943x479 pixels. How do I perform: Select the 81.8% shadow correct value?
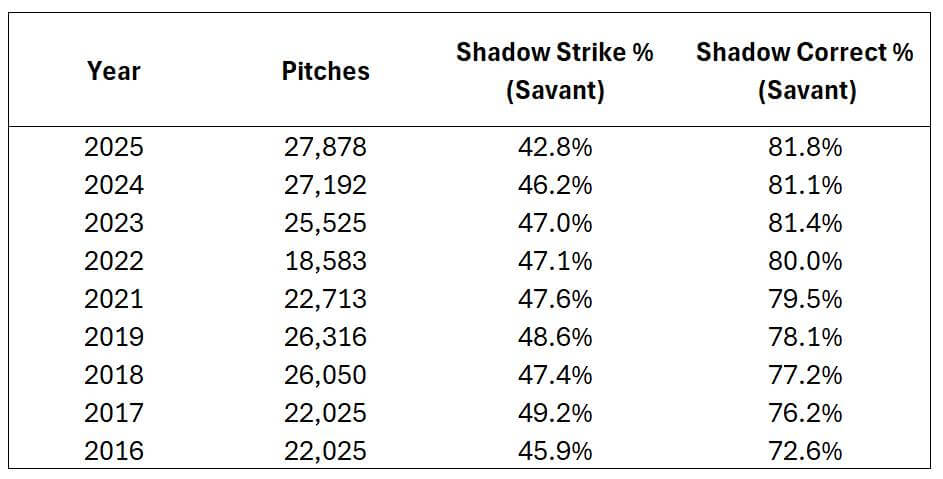pyautogui.click(x=805, y=147)
